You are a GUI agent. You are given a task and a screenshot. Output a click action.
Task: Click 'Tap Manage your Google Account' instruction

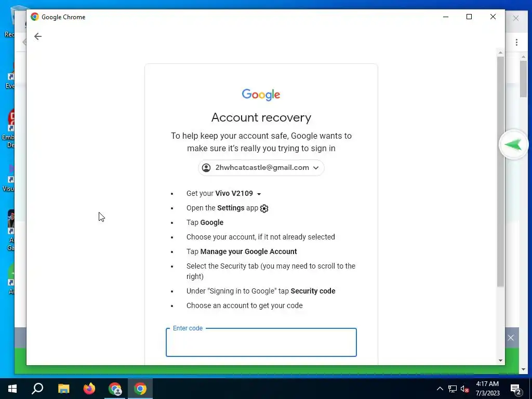click(x=242, y=251)
